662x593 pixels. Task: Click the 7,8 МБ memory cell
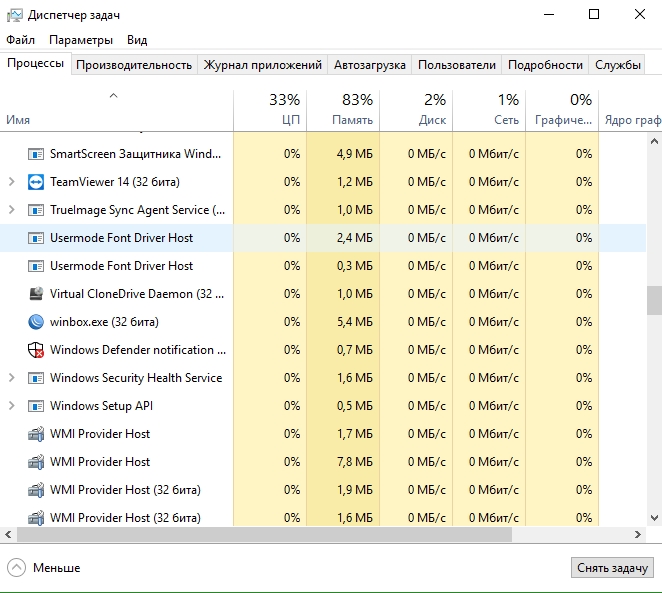click(x=355, y=462)
